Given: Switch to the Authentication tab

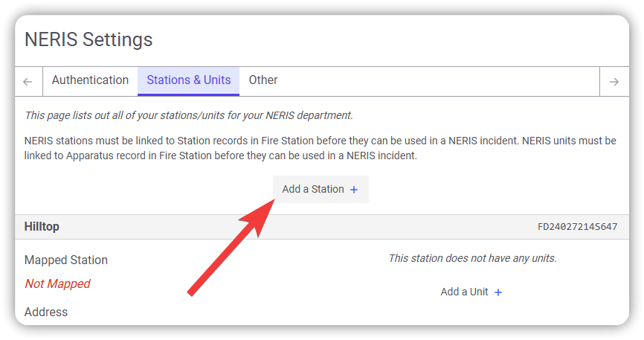Looking at the screenshot, I should [x=90, y=80].
